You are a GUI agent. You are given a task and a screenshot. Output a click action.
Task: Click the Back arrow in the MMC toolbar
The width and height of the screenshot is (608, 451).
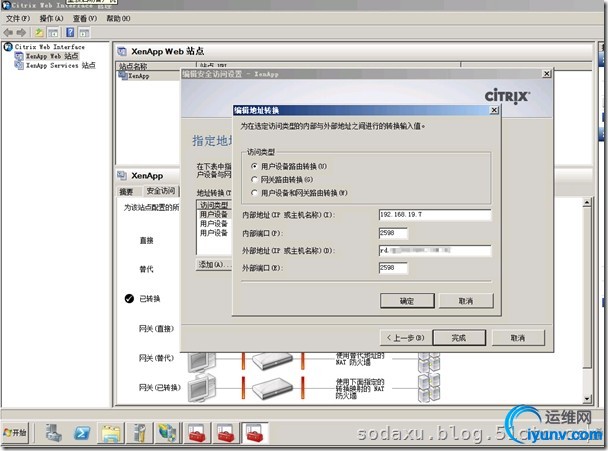point(8,33)
